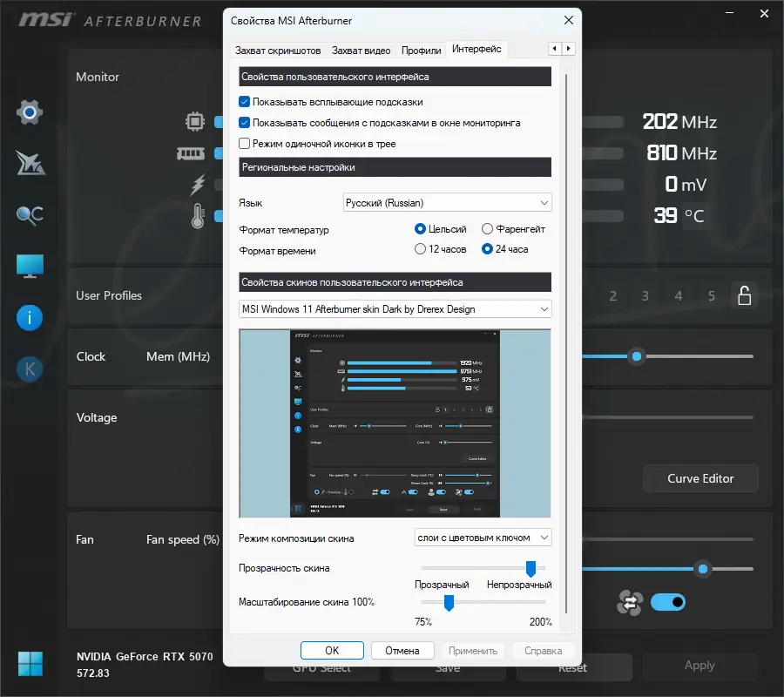The width and height of the screenshot is (784, 697).
Task: Open the skin selection dropdown
Action: click(x=395, y=309)
